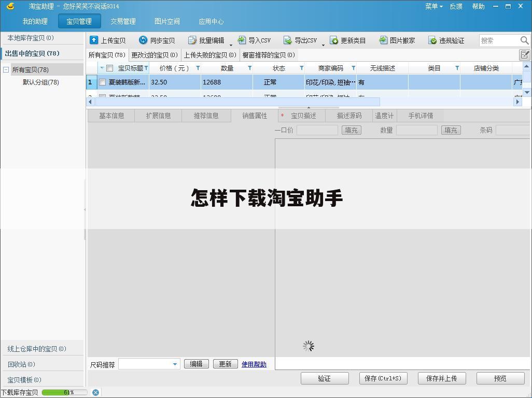The height and width of the screenshot is (398, 532).
Task: Click the 更新 button next to 尺码推荐
Action: click(225, 364)
